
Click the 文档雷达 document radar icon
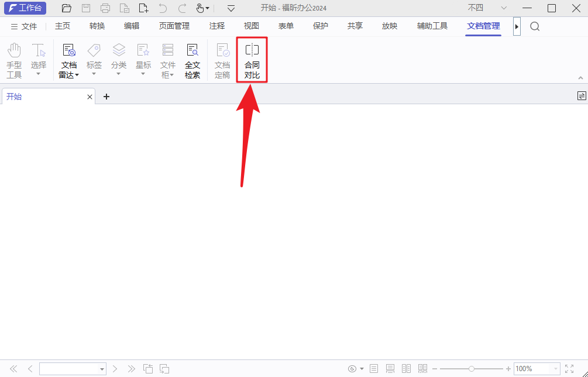(x=69, y=60)
